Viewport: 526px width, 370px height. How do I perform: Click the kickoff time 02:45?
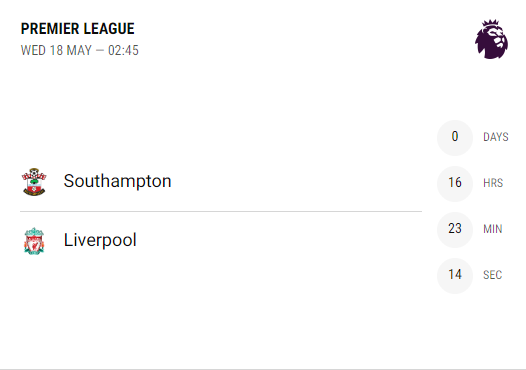[x=123, y=50]
